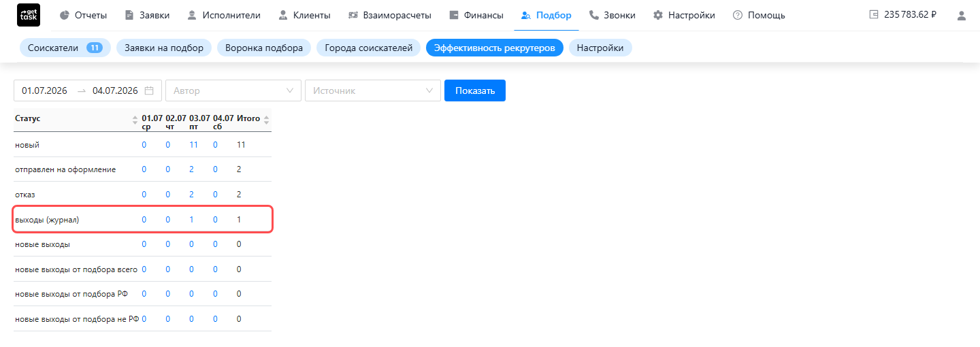Click the отказ row label

click(25, 195)
